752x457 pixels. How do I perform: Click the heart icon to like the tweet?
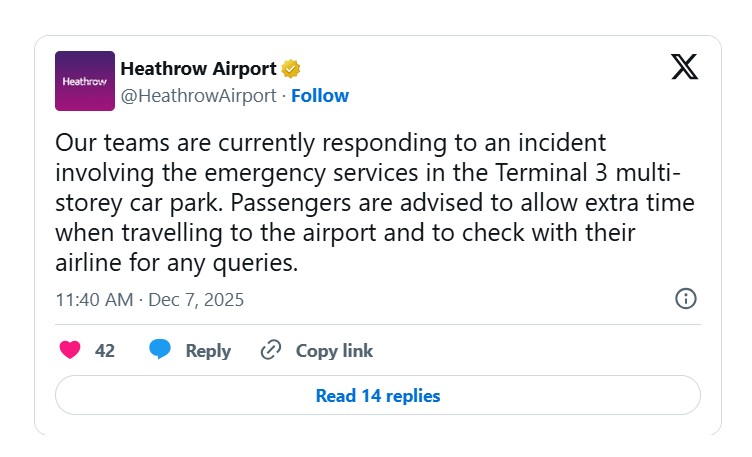(70, 350)
